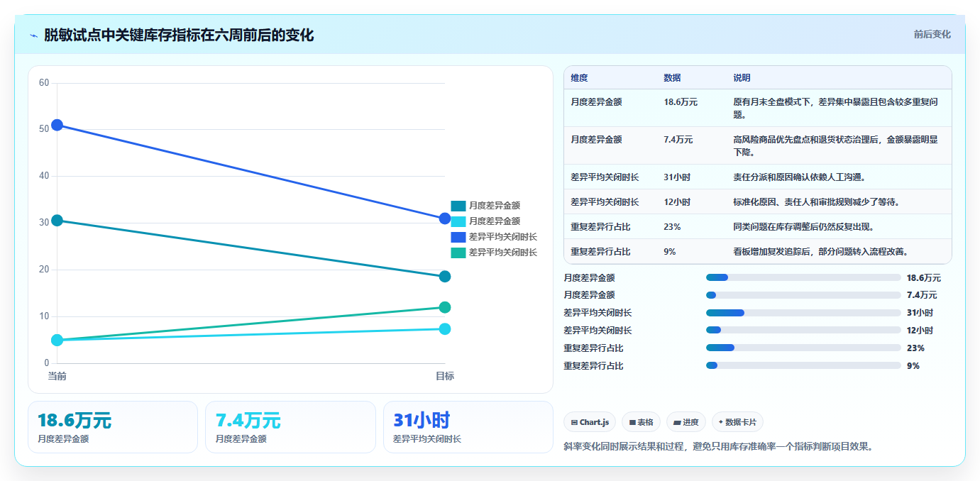Image resolution: width=980 pixels, height=481 pixels.
Task: Click the green data point at 目标
Action: click(x=445, y=307)
